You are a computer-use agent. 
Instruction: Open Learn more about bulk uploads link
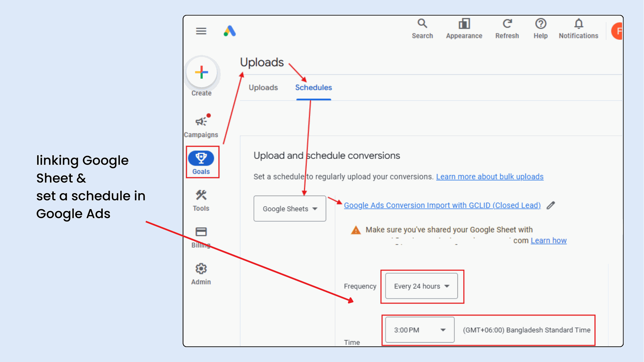coord(489,177)
